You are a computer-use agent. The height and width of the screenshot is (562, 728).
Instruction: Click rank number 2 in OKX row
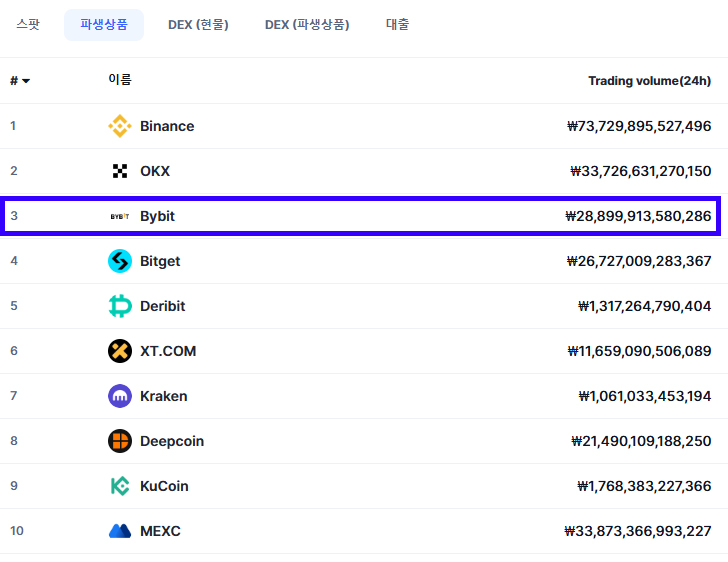pos(14,171)
